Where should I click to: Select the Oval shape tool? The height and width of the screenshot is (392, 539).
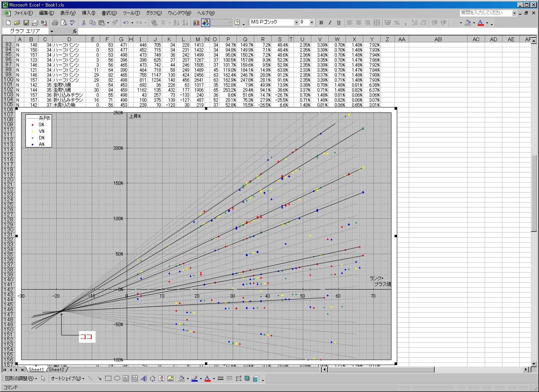117,379
